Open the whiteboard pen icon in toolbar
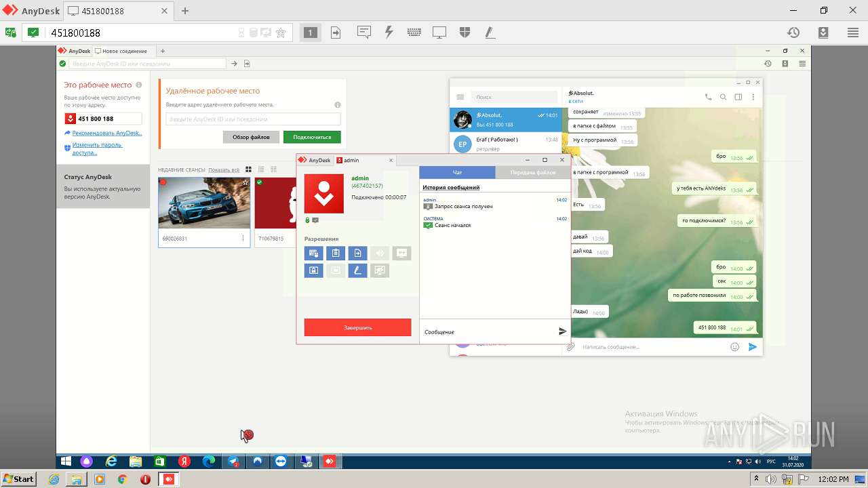The image size is (868, 488). tap(490, 32)
